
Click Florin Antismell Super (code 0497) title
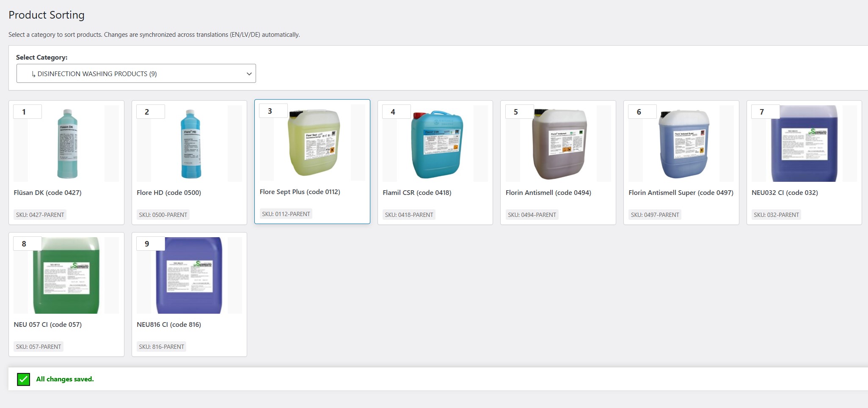pyautogui.click(x=681, y=193)
